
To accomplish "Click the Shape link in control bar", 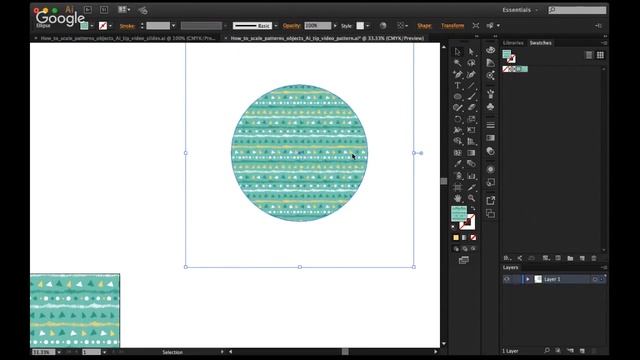I will (x=424, y=26).
